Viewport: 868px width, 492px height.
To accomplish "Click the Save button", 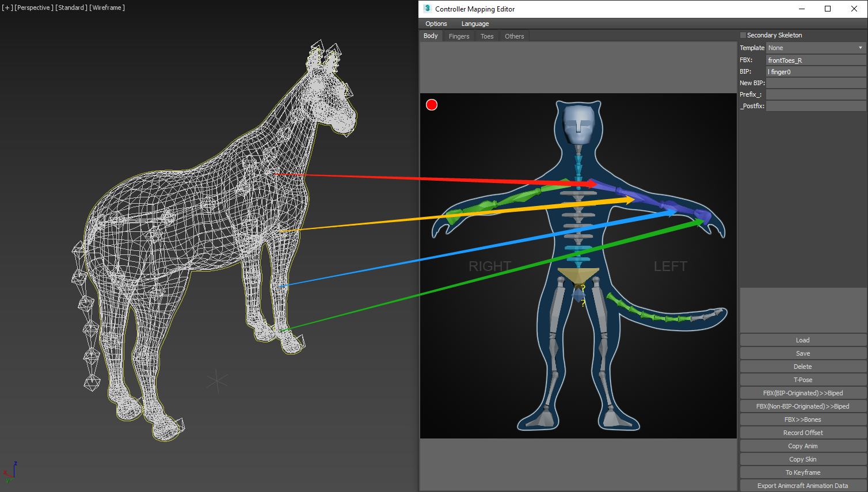I will [803, 353].
